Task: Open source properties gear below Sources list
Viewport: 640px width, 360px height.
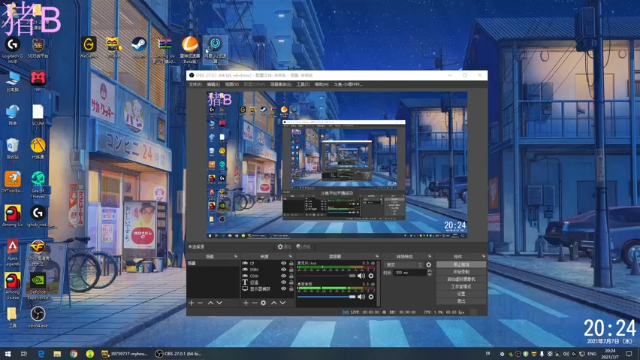Action: tap(263, 303)
